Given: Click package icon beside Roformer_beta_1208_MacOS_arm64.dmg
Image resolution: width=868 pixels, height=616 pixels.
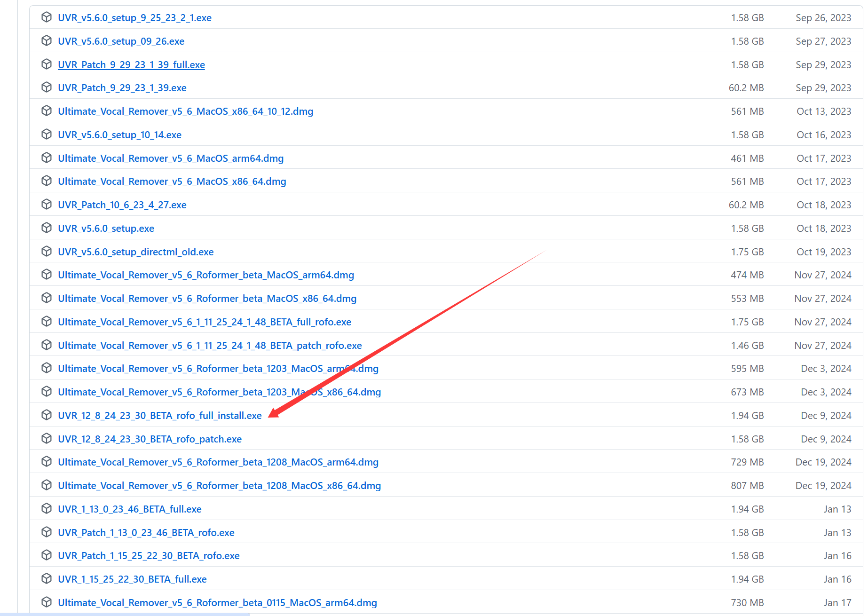Looking at the screenshot, I should point(47,462).
